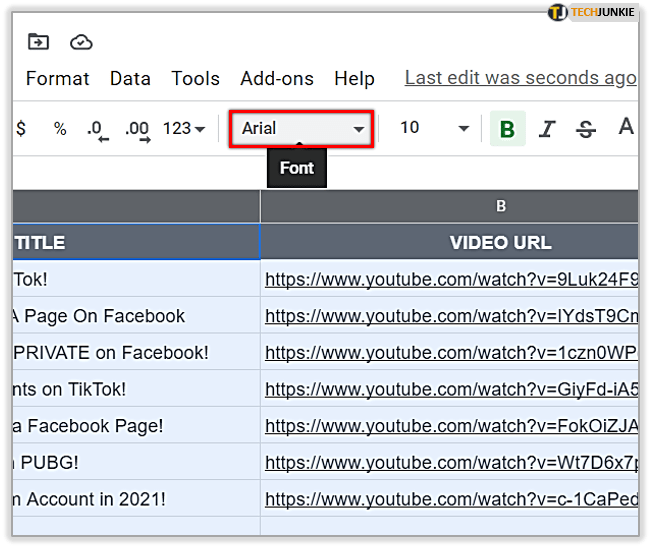
Task: Toggle strikethrough formatting button
Action: pos(586,129)
